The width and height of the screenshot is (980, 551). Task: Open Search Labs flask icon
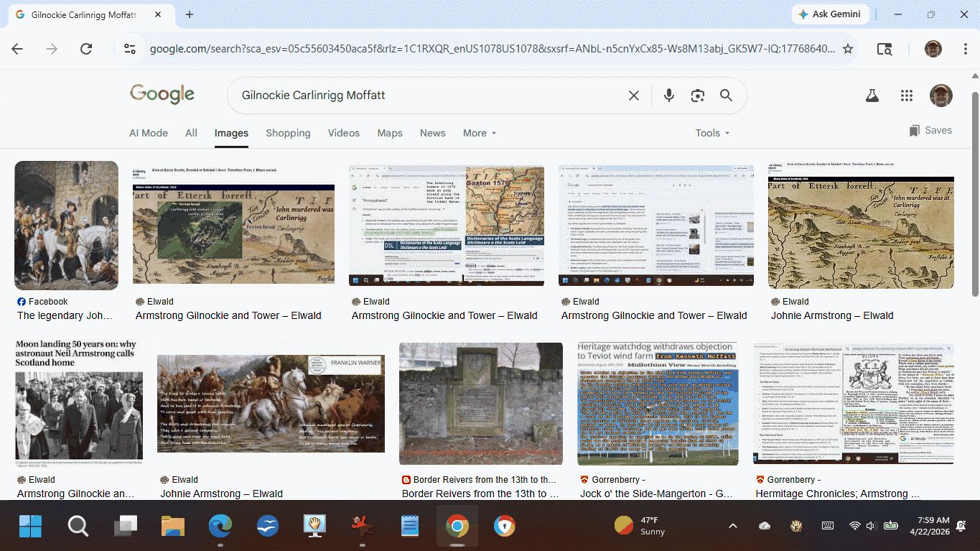pyautogui.click(x=872, y=96)
